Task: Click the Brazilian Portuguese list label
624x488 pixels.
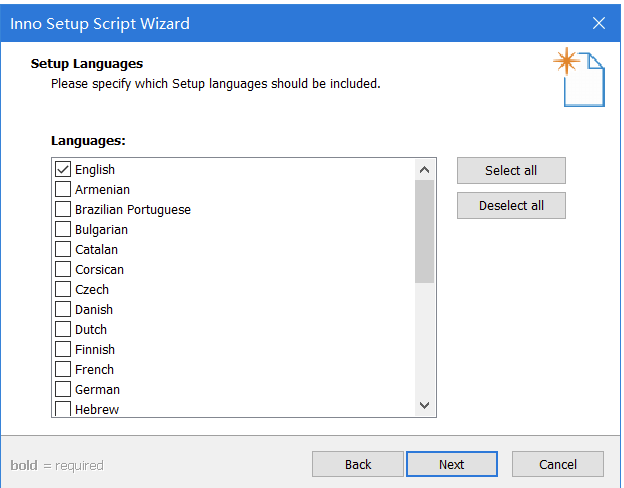Action: pyautogui.click(x=133, y=209)
